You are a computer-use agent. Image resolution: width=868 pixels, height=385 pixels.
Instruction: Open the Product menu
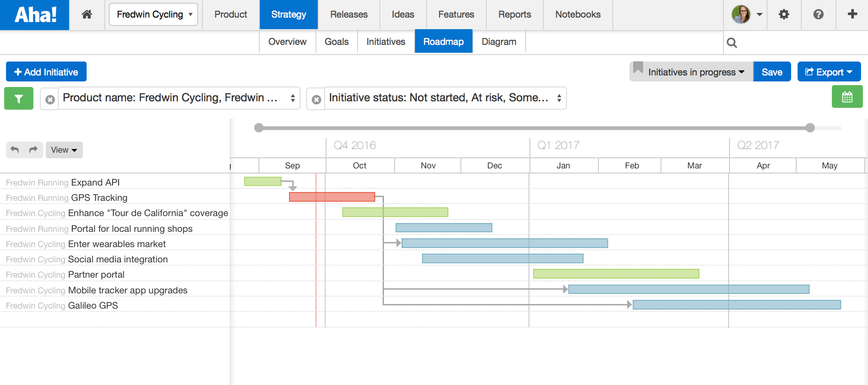pyautogui.click(x=231, y=14)
